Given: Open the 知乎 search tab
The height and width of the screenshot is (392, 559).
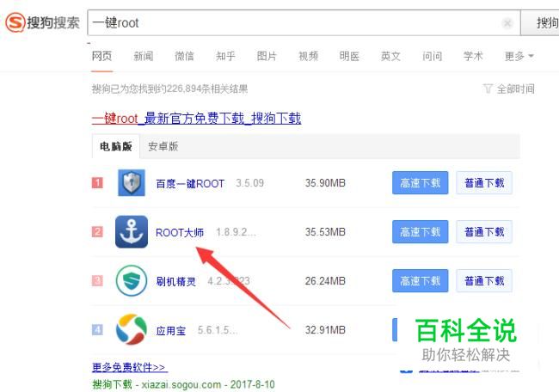Looking at the screenshot, I should 225,56.
